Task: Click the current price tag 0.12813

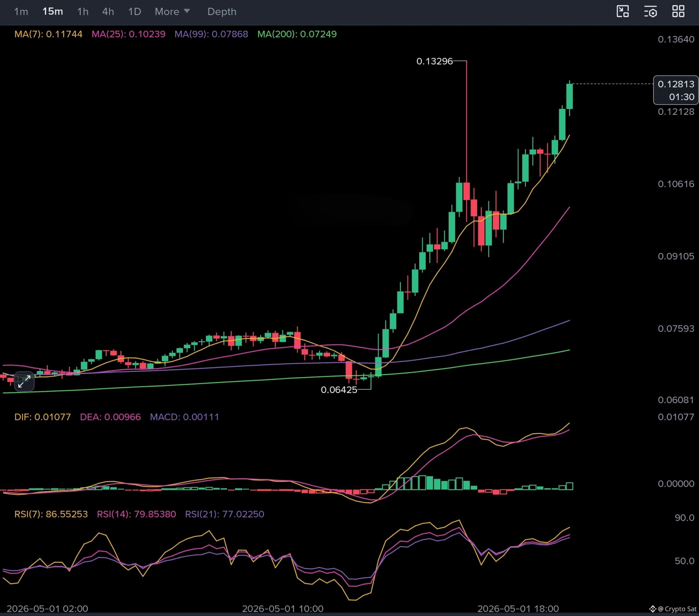Action: click(676, 90)
